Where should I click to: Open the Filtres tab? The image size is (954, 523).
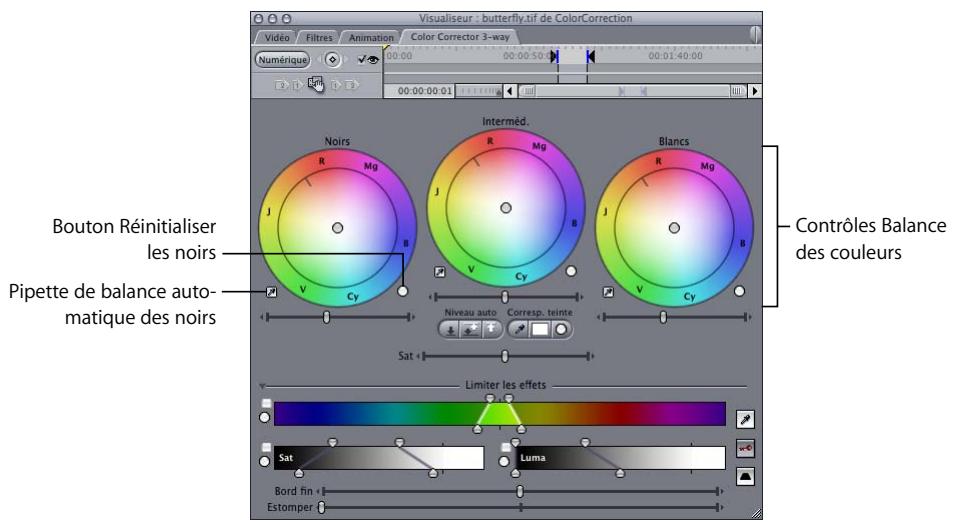(319, 38)
